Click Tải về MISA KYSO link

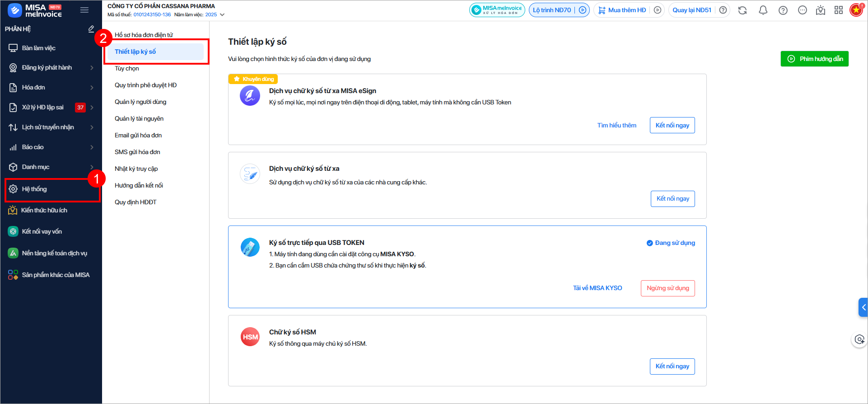[x=597, y=288]
